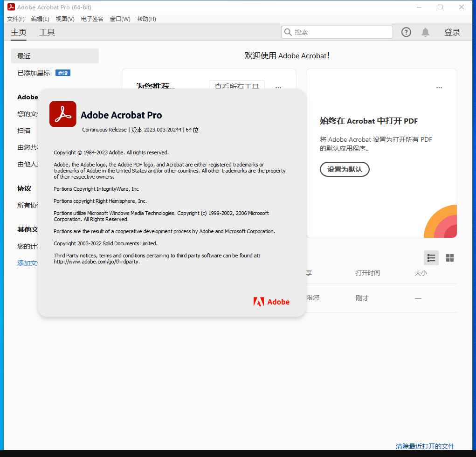Open the 电子签名 menu
This screenshot has height=457, width=476.
click(91, 19)
